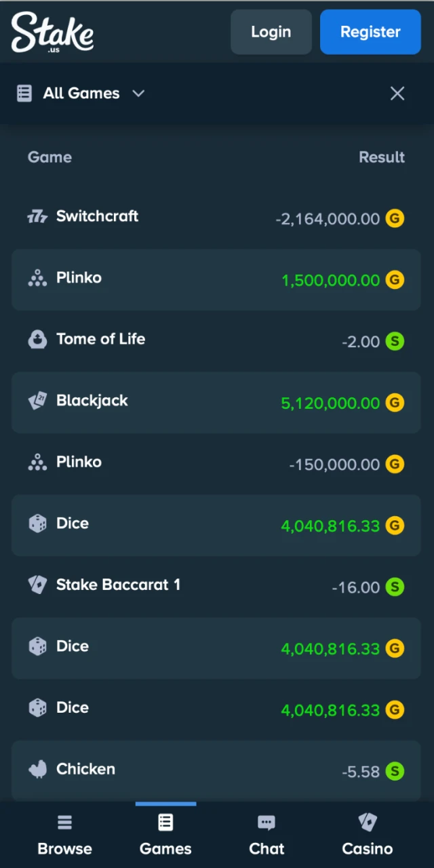This screenshot has width=434, height=868.
Task: Open the Casino icon in bottom navigation
Action: (x=367, y=822)
